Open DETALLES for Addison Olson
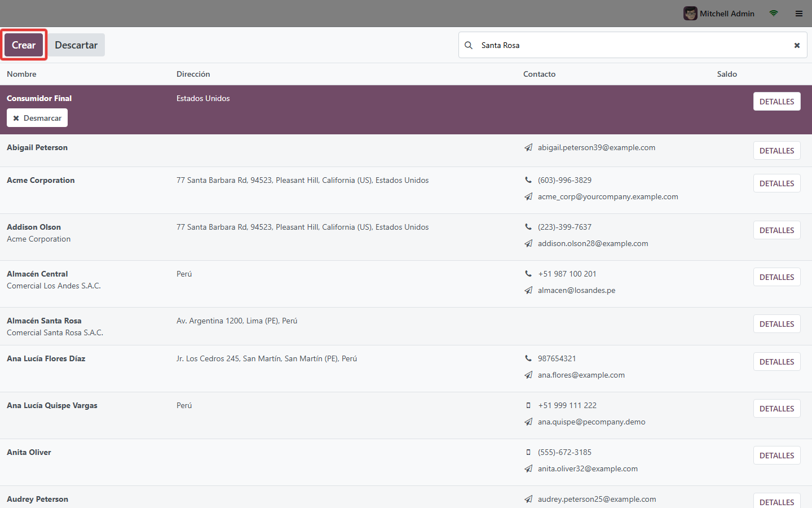812x508 pixels. click(776, 230)
